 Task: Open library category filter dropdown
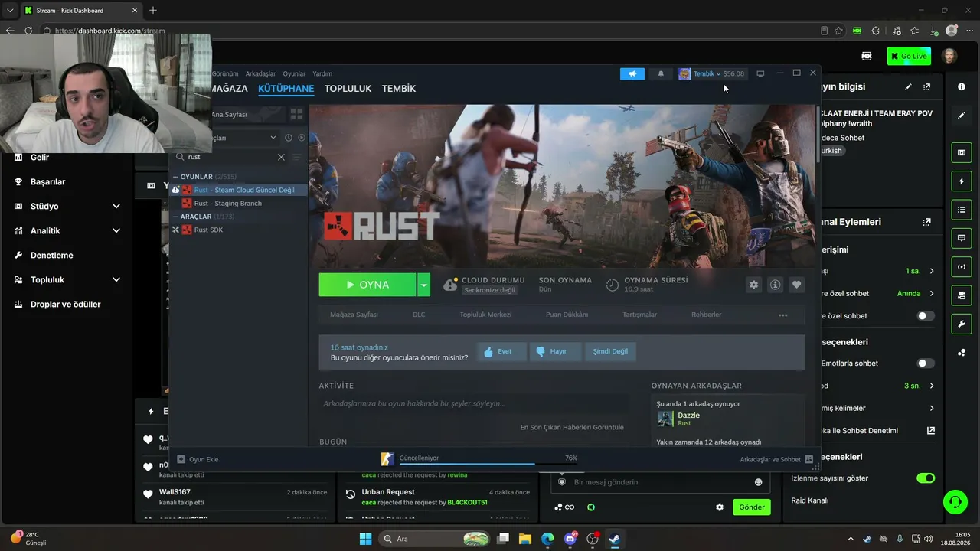click(x=273, y=138)
